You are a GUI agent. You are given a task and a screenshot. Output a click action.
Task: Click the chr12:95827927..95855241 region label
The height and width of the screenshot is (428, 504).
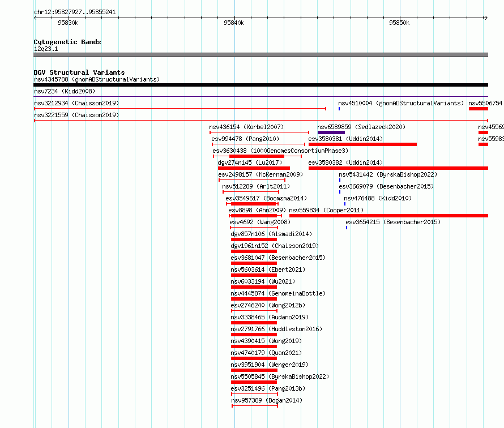coord(75,12)
